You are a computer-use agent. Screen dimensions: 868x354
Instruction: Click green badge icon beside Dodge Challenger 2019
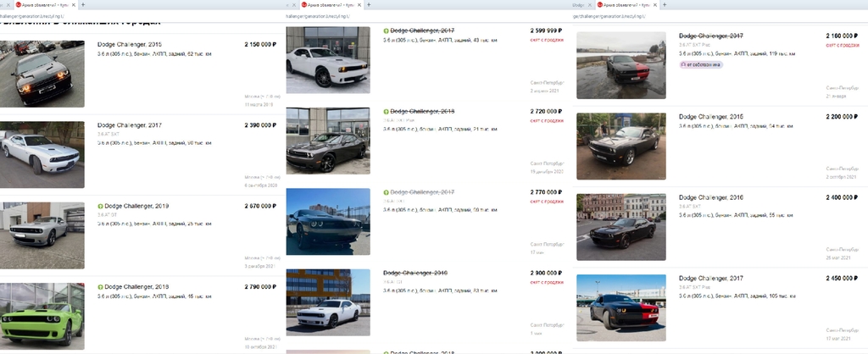point(100,207)
